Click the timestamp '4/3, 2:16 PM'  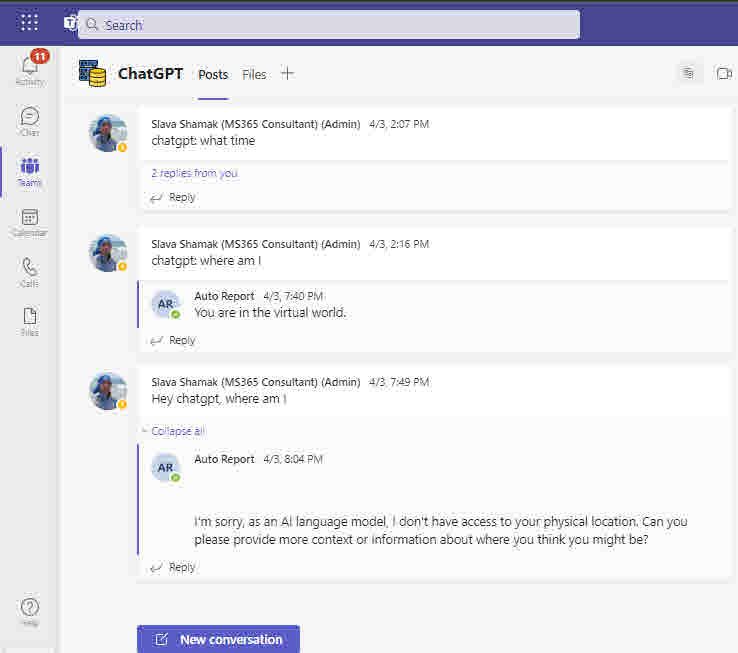[x=399, y=244]
